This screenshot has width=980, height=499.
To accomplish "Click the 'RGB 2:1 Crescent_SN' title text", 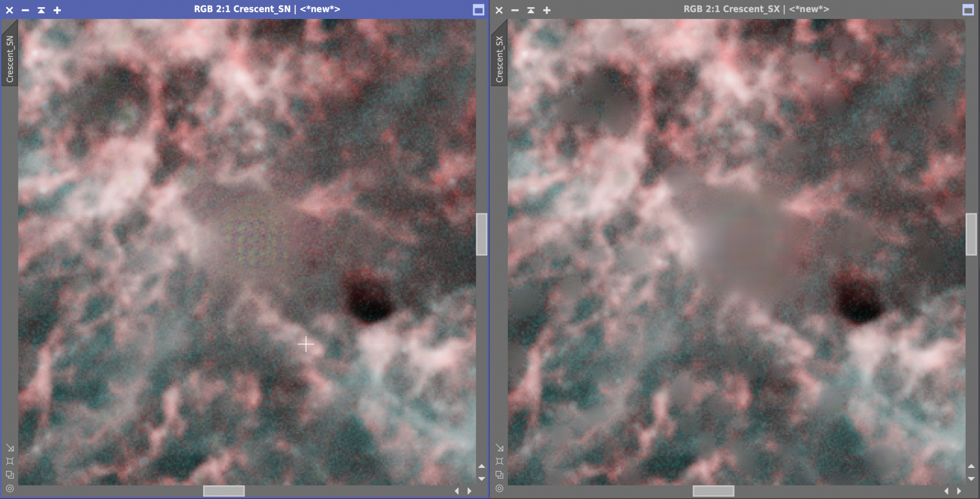I will [242, 9].
